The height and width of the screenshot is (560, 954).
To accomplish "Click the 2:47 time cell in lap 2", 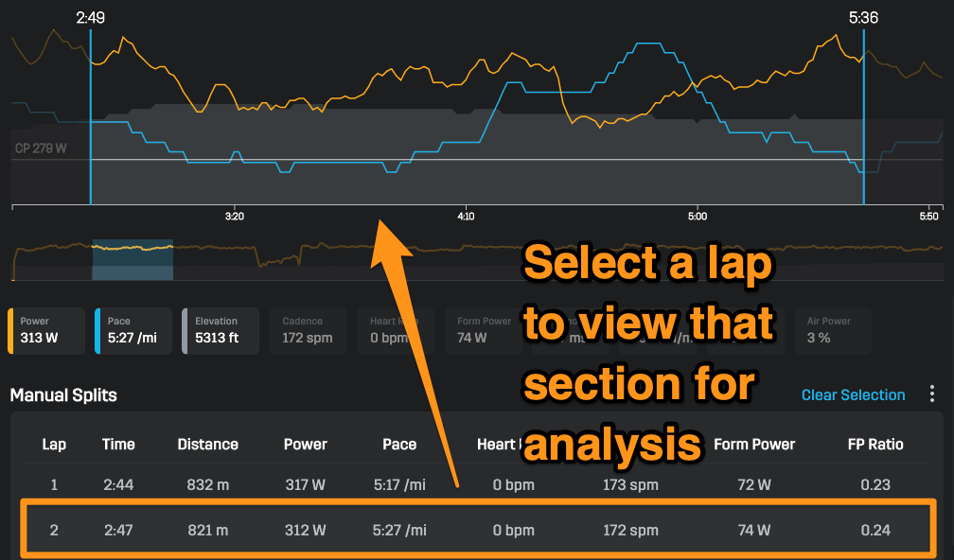I will 118,531.
